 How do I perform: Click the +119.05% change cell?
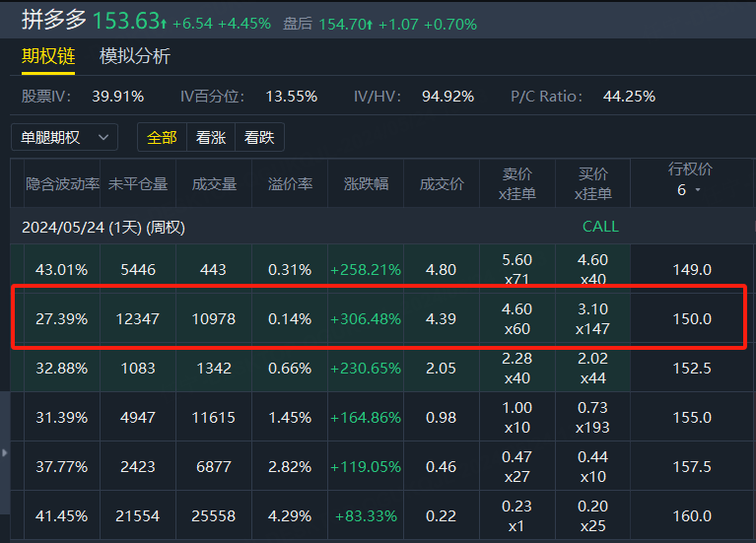(x=366, y=466)
